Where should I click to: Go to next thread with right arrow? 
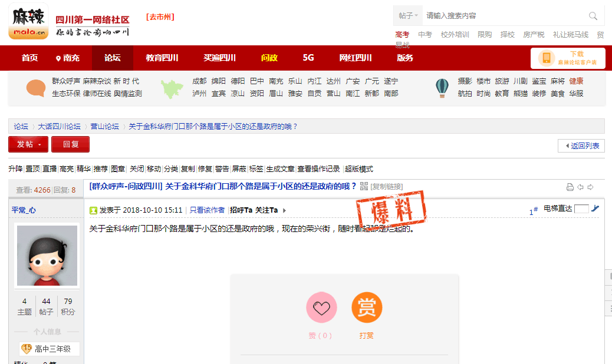point(590,187)
